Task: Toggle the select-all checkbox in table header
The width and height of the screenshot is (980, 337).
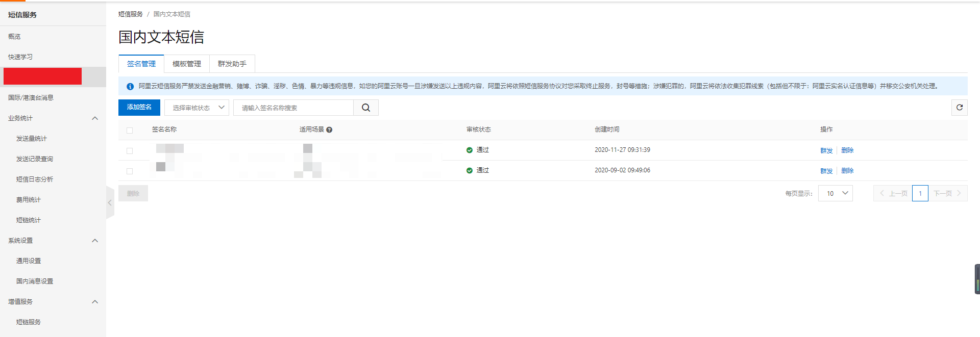Action: (130, 131)
